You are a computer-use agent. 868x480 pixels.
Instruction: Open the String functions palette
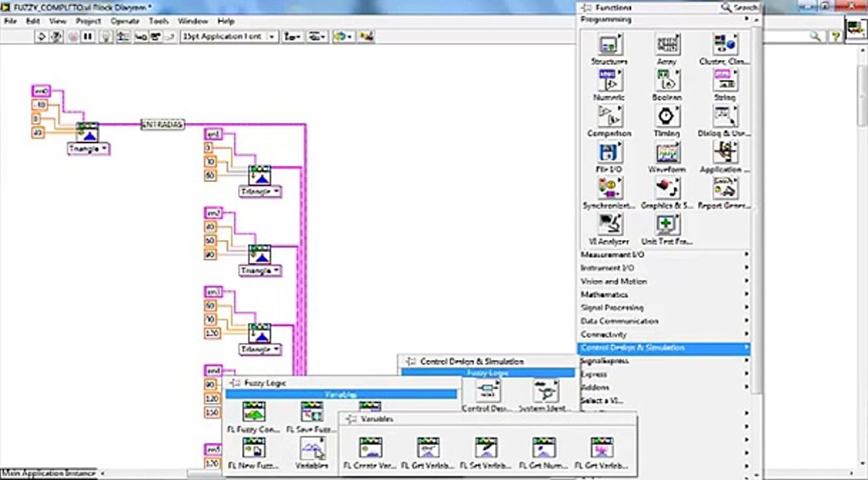click(725, 81)
